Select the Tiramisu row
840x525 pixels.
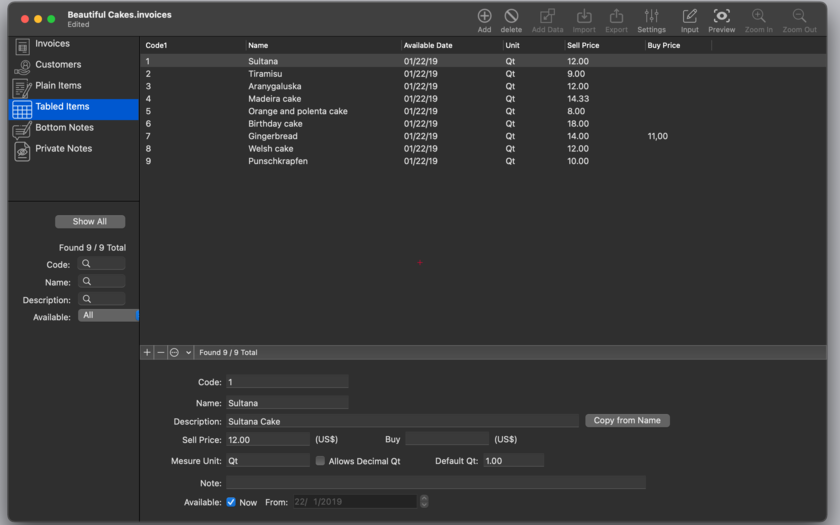point(483,74)
